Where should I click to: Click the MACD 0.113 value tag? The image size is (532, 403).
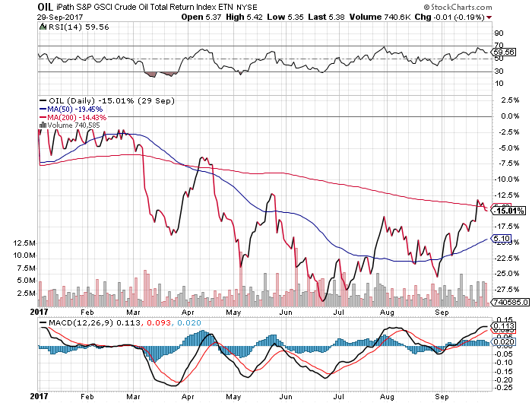504,326
